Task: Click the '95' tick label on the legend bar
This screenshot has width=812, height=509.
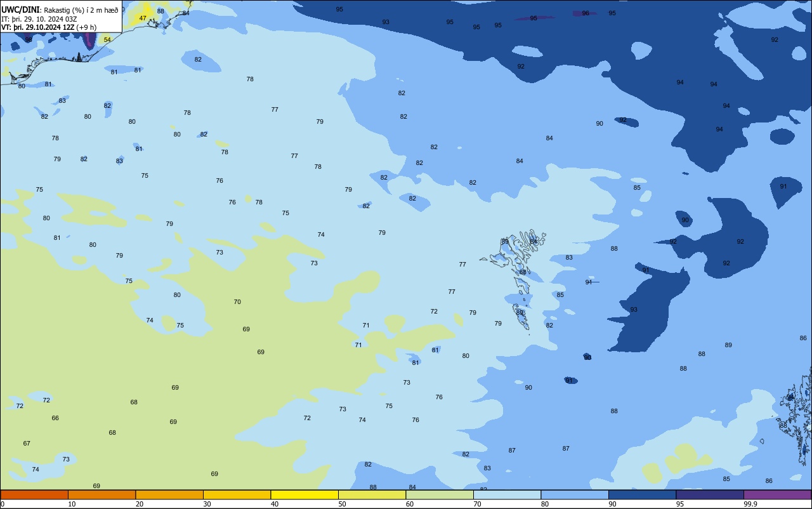Action: click(x=679, y=504)
